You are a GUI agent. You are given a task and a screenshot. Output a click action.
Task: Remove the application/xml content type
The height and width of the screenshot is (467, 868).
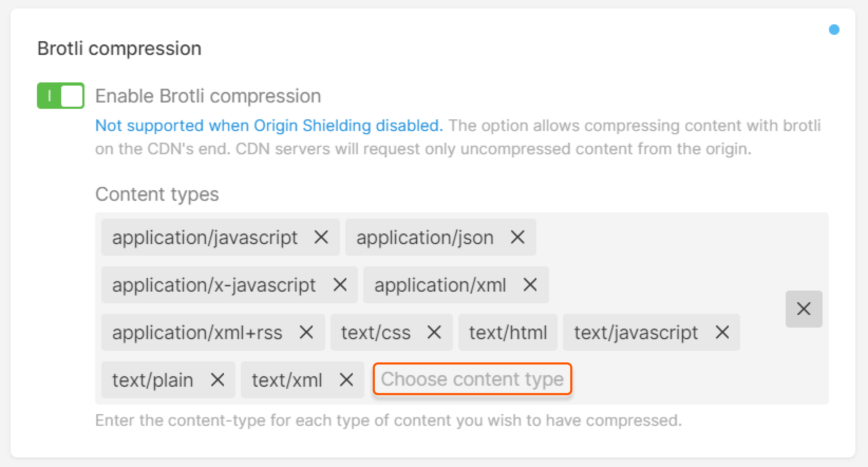pos(530,284)
